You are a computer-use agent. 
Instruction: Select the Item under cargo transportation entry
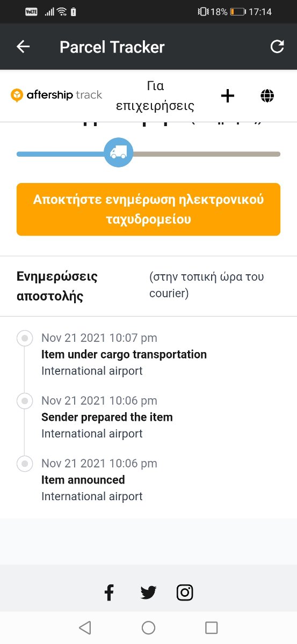(124, 354)
